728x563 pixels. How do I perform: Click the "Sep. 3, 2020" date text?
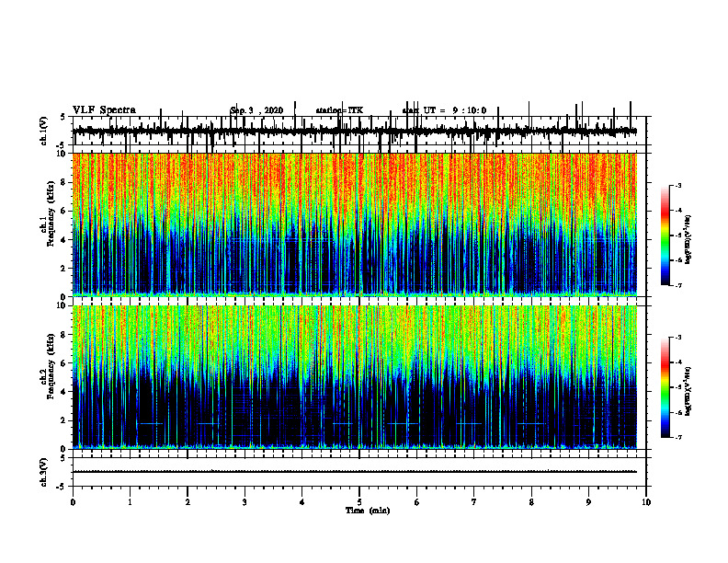[256, 110]
